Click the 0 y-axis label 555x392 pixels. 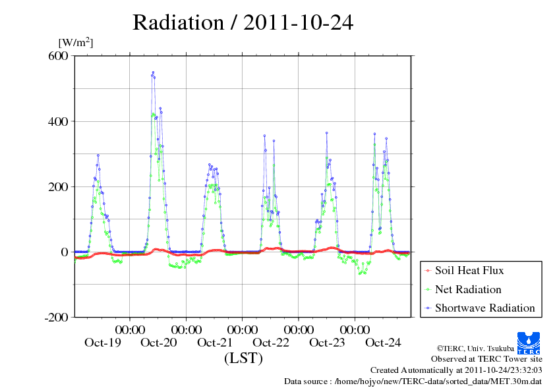65,252
